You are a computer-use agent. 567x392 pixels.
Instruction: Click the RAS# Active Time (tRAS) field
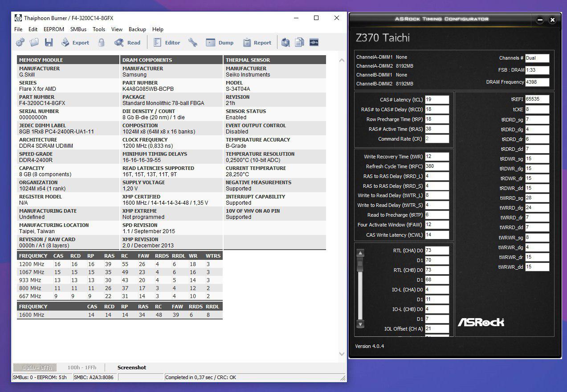point(437,129)
